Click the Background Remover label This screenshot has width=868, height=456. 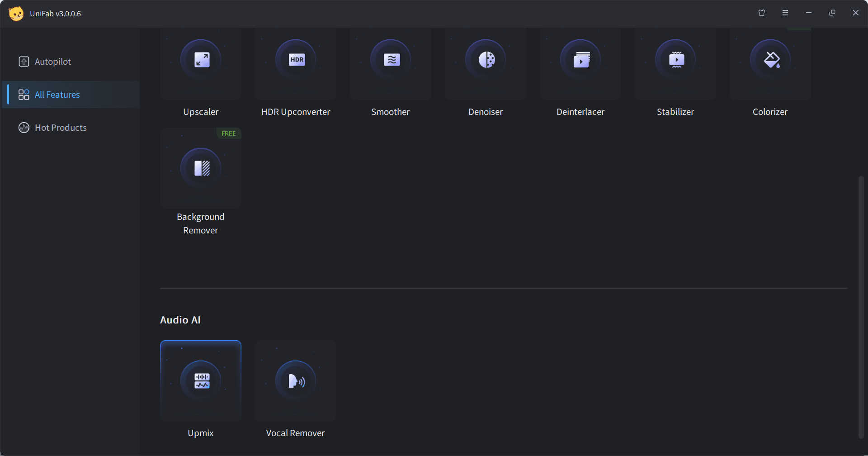pyautogui.click(x=201, y=223)
